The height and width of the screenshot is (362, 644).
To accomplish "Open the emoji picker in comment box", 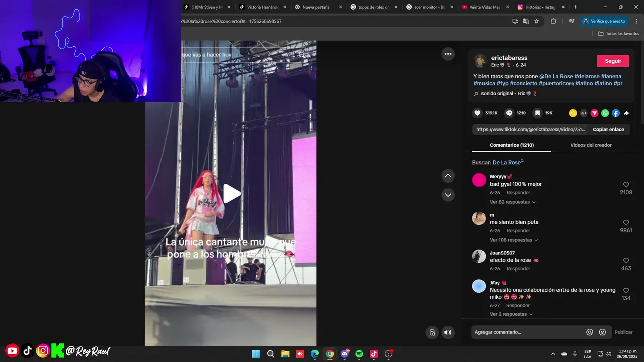I will [602, 332].
